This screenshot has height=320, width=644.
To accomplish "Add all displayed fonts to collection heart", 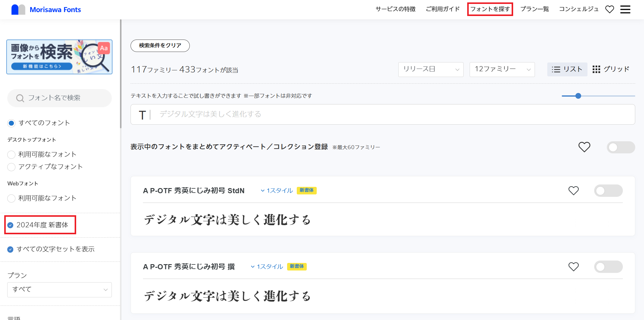I will pyautogui.click(x=584, y=147).
